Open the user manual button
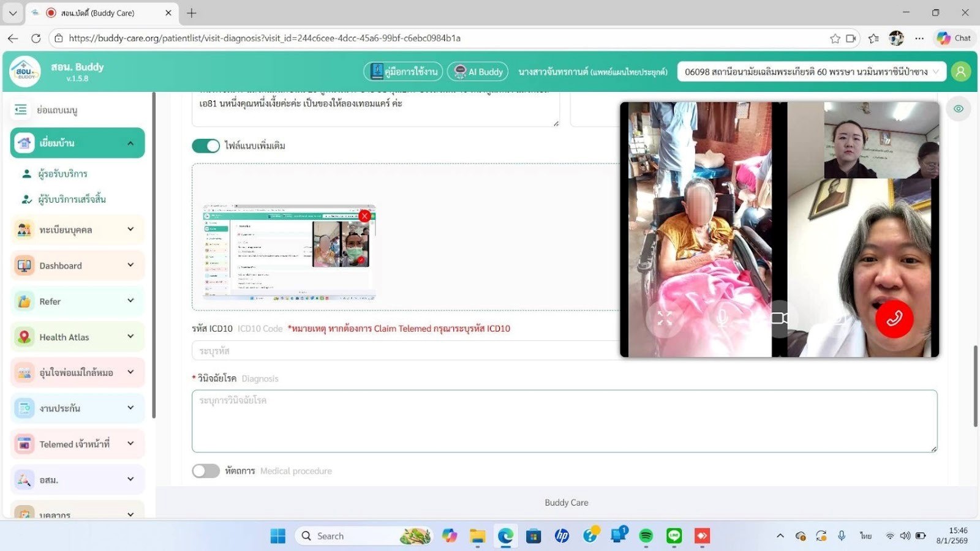The height and width of the screenshot is (551, 980). pos(403,72)
